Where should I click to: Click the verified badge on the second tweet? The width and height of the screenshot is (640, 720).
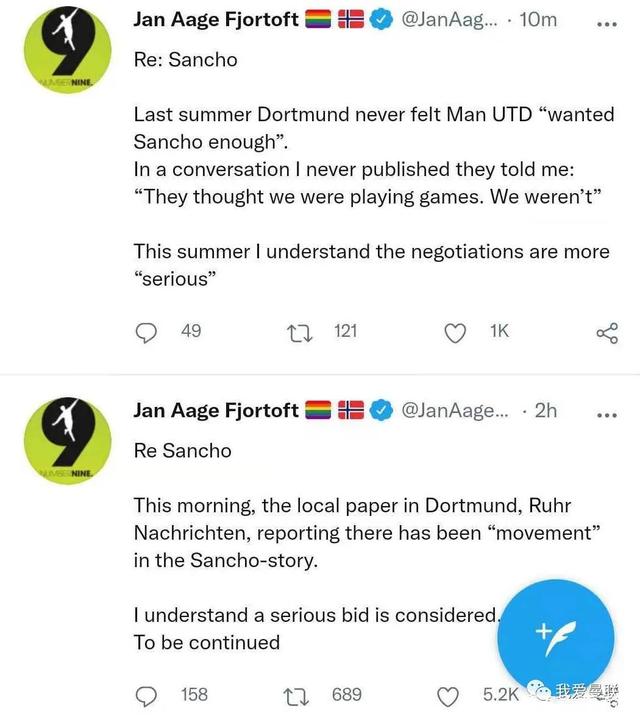click(381, 410)
